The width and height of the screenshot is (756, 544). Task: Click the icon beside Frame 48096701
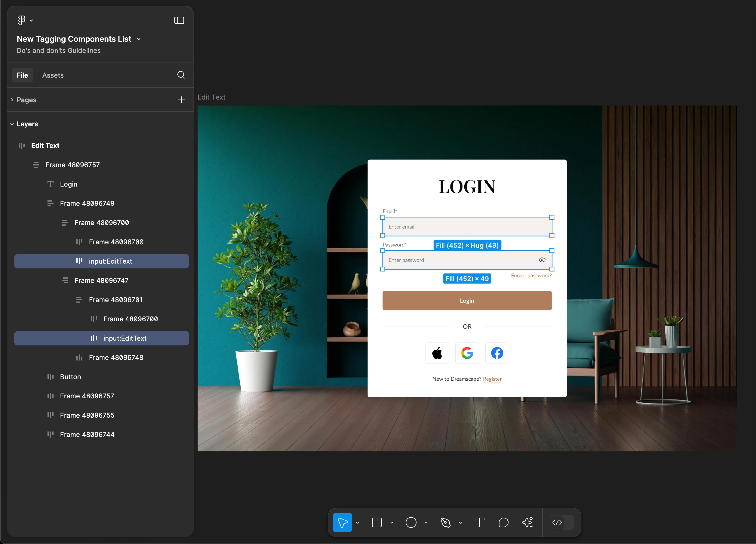click(79, 300)
